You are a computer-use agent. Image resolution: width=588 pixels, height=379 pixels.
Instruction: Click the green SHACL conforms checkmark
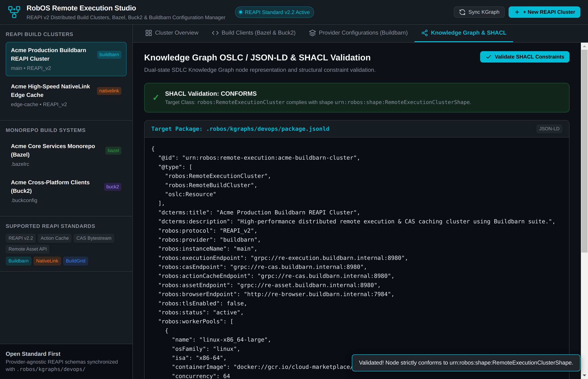(x=156, y=98)
